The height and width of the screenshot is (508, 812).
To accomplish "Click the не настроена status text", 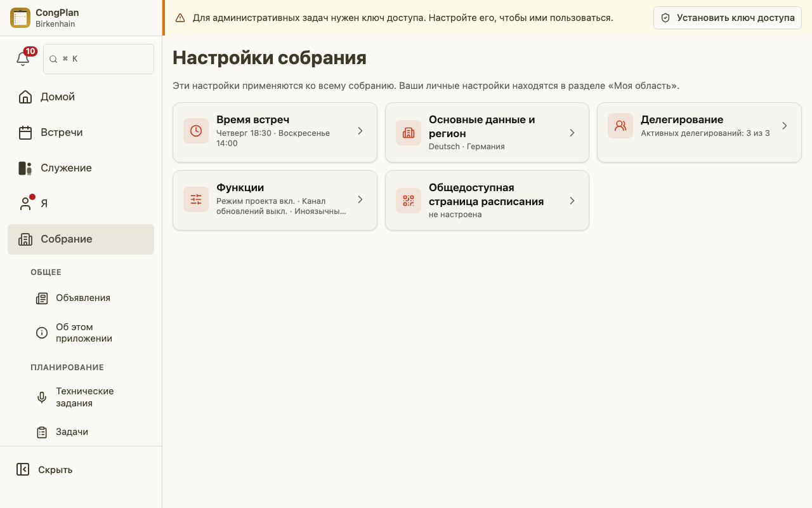I will tap(455, 215).
